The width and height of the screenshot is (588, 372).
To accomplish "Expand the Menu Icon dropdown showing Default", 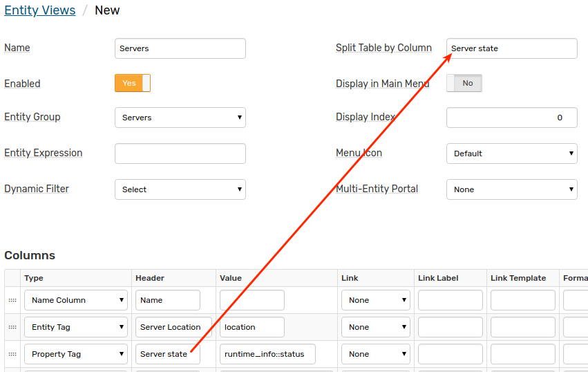I will (511, 154).
